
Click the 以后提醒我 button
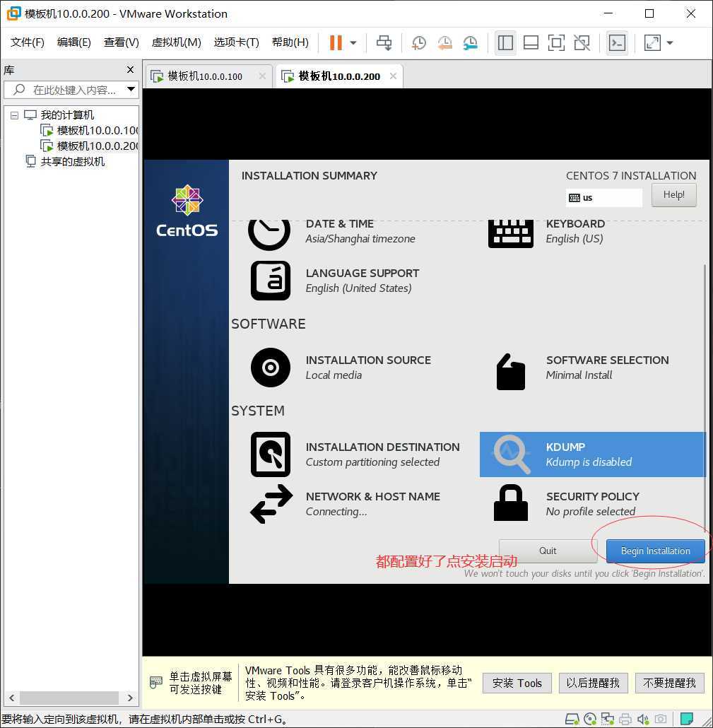[x=594, y=683]
